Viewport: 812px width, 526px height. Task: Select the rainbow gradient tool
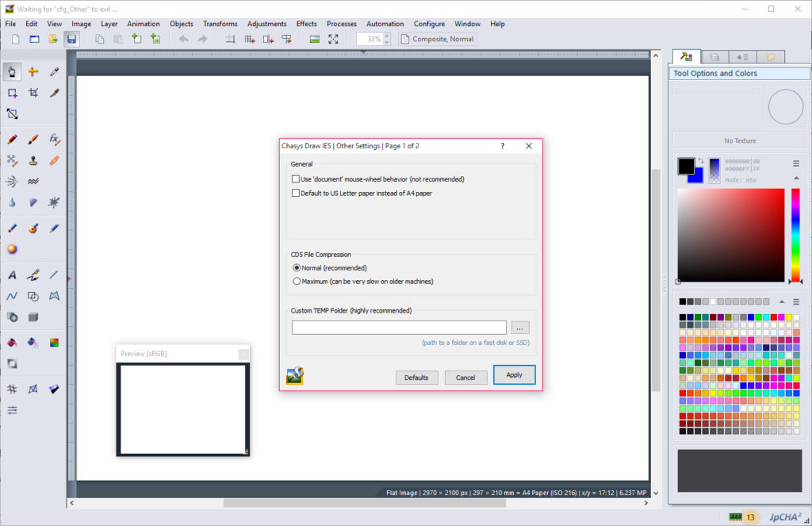[55, 343]
